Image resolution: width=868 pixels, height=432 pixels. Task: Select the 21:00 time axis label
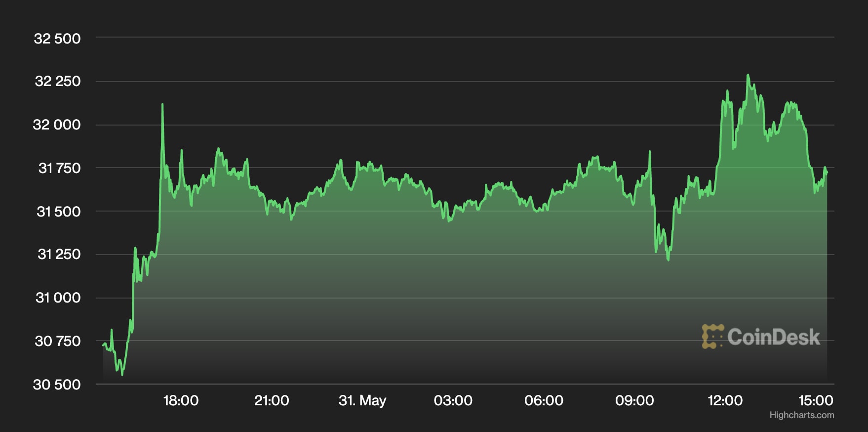(x=272, y=400)
